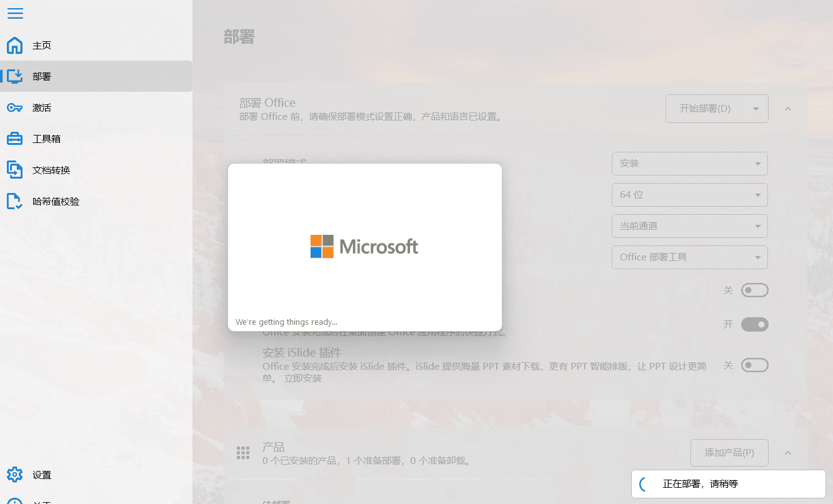833x504 pixels.
Task: Open the hamburger navigation menu
Action: [15, 13]
